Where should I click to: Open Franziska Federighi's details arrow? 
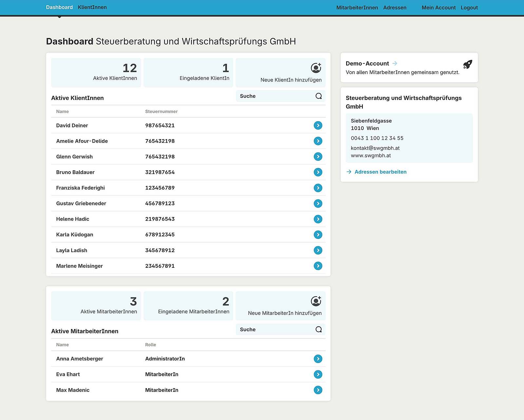318,188
